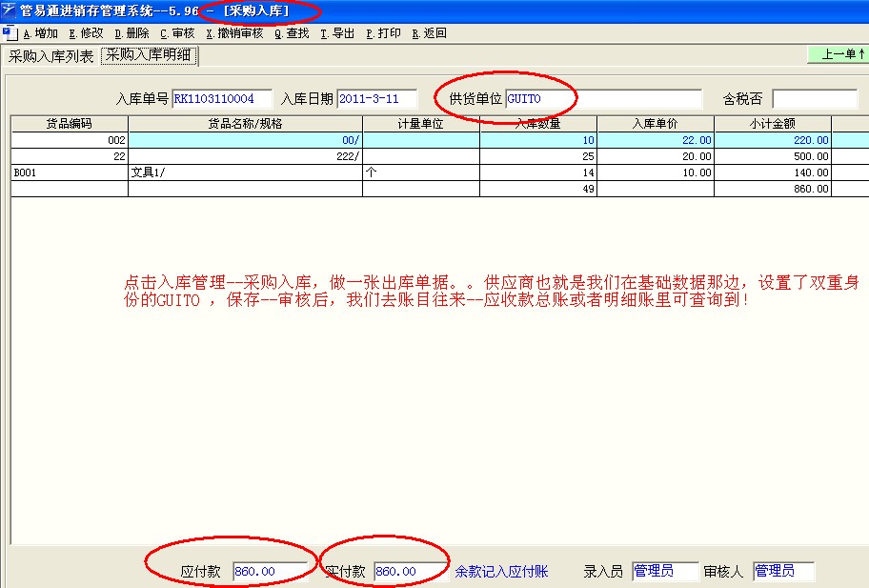The image size is (869, 588).
Task: Choose the E.修改 menu item
Action: (x=86, y=33)
